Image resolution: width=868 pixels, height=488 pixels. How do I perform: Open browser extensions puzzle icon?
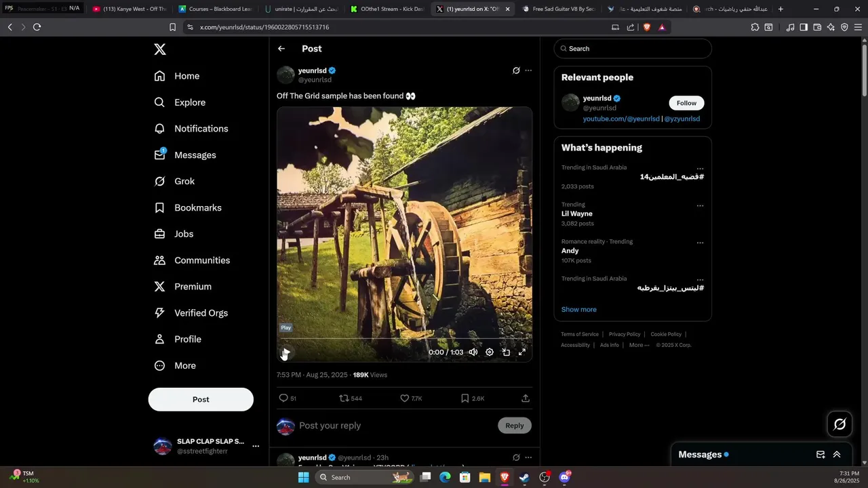tap(755, 27)
